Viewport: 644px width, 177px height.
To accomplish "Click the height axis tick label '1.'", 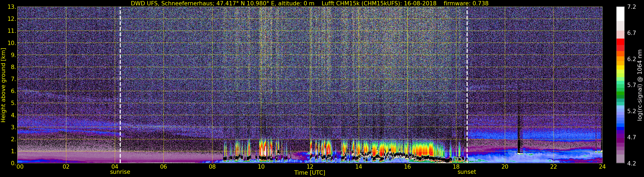I will [13, 151].
